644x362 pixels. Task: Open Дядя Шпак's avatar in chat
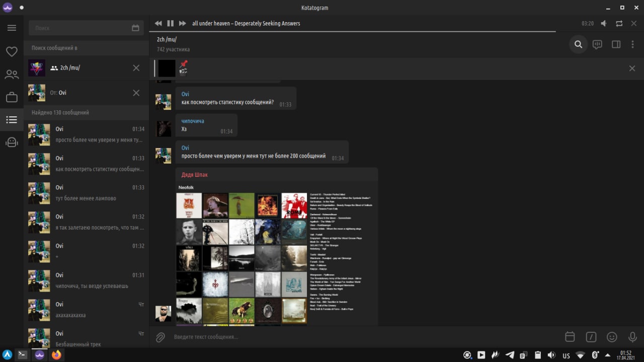(x=163, y=313)
